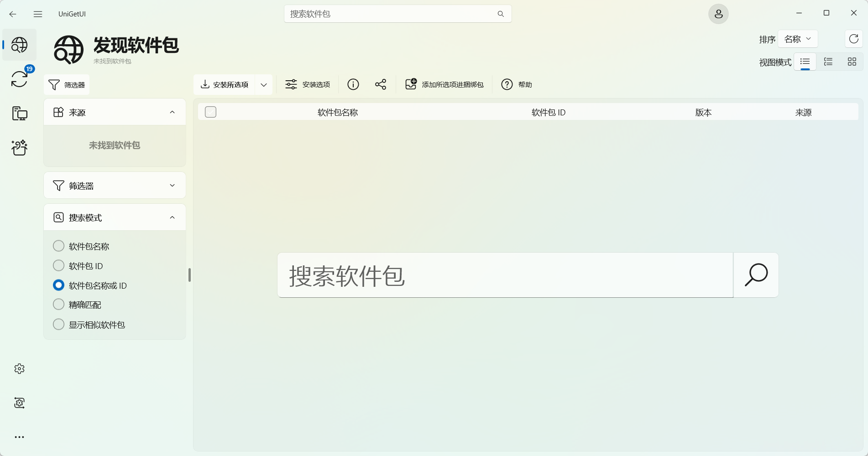Open the arrow dropdown beside 安装所选项

pyautogui.click(x=264, y=85)
